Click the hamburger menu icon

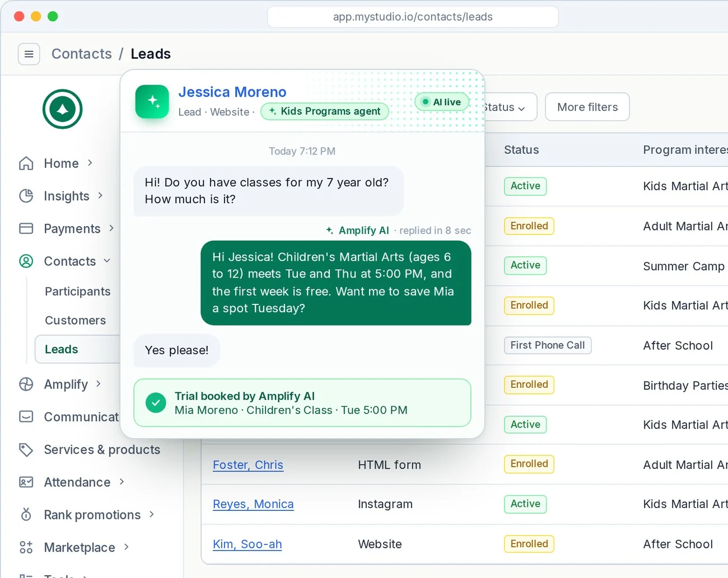(x=29, y=54)
